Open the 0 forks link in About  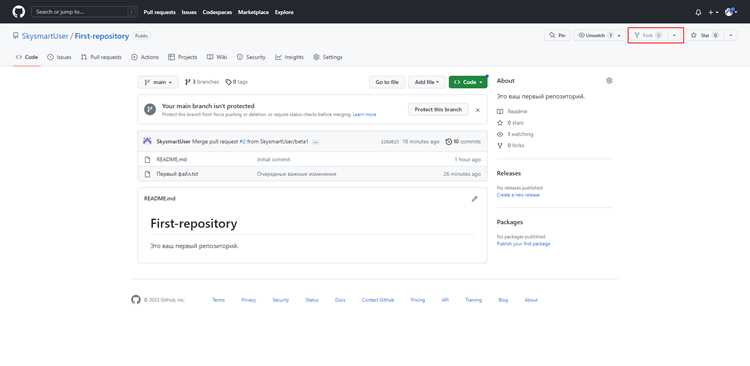tap(510, 145)
